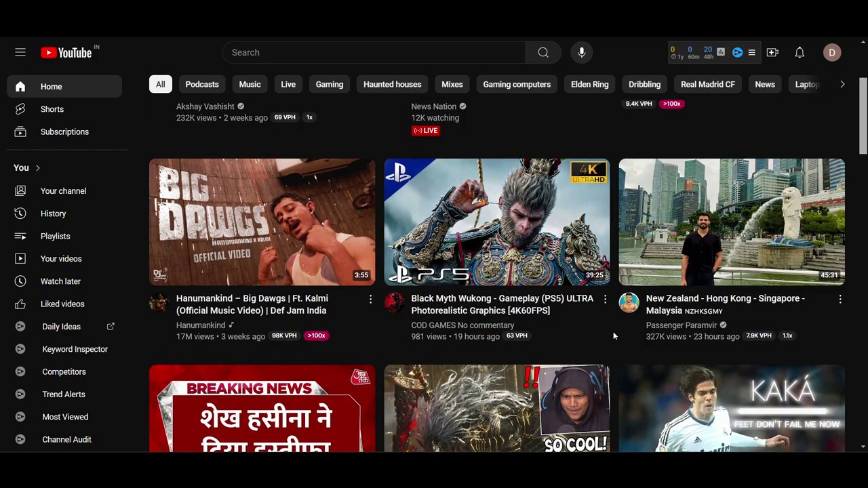This screenshot has height=488, width=868.
Task: Click the search magnifier icon
Action: (x=543, y=52)
